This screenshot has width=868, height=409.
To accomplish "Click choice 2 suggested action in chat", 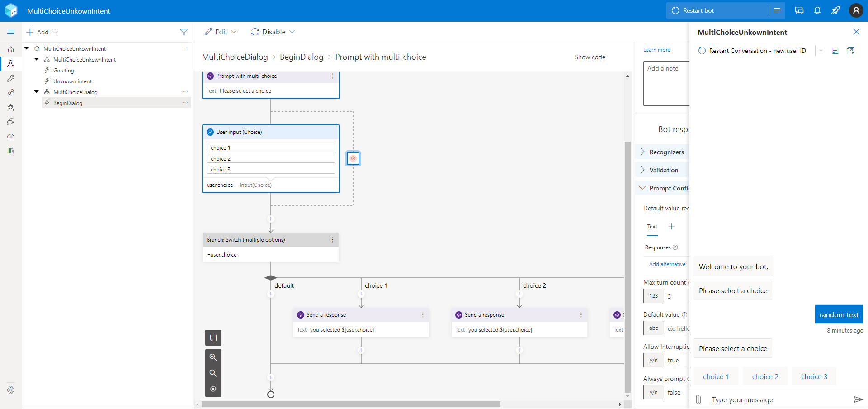I will [x=765, y=376].
